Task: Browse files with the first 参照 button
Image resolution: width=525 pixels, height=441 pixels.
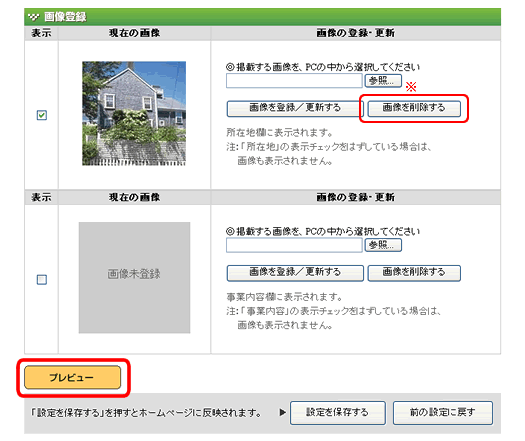Action: point(383,81)
